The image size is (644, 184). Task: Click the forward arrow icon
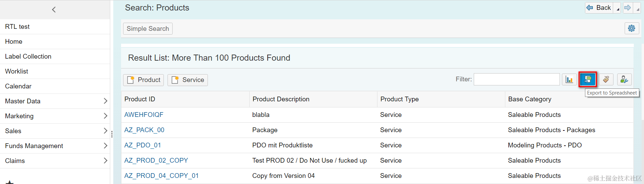(x=628, y=8)
